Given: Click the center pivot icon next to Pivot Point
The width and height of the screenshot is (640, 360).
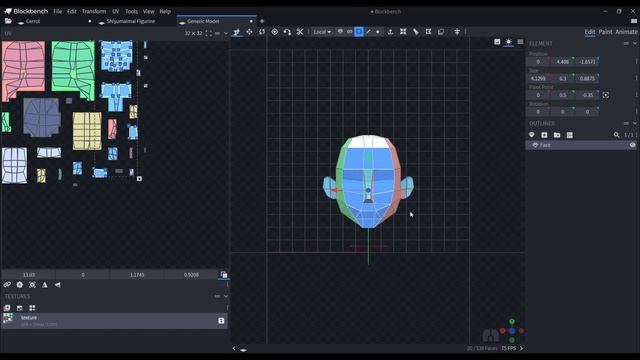Looking at the screenshot, I should 606,95.
